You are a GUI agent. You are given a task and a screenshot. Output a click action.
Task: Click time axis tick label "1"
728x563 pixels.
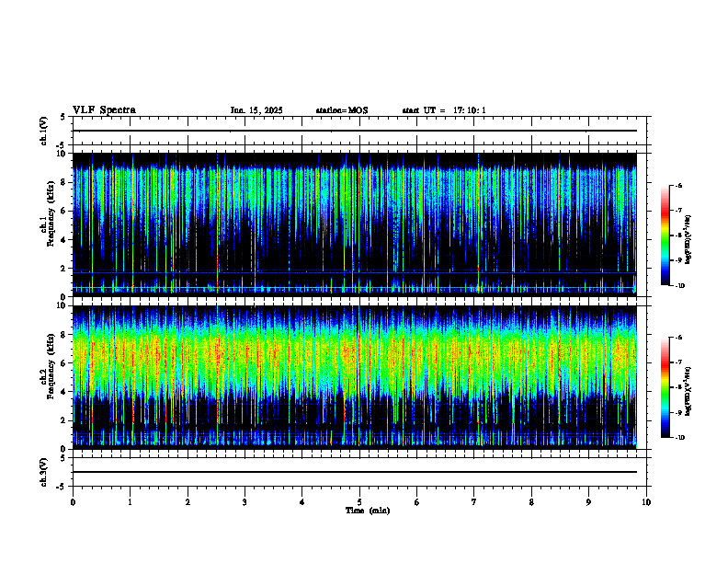point(130,502)
